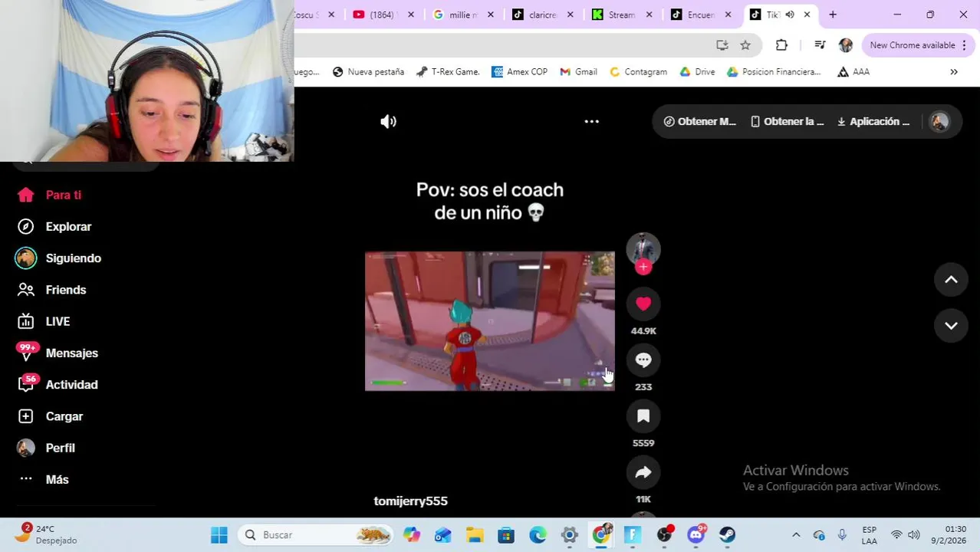Bookmark this page with the star
Image resolution: width=980 pixels, height=552 pixels.
745,45
